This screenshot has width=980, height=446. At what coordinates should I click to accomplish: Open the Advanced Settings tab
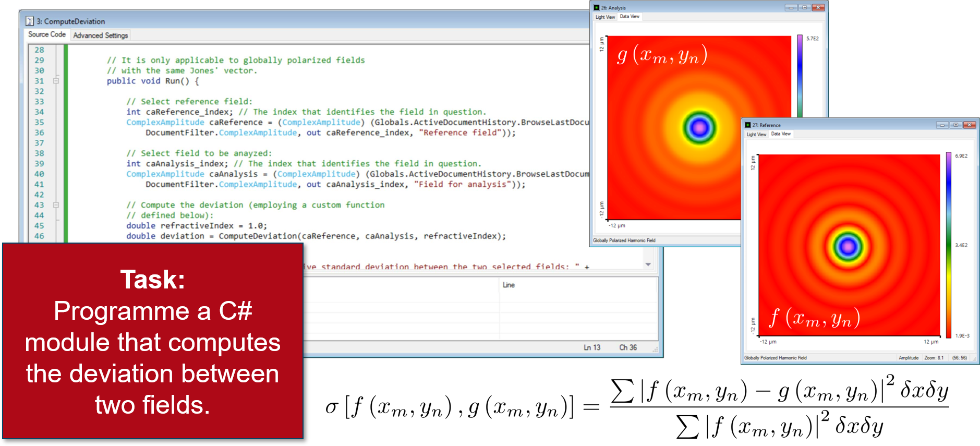(101, 35)
